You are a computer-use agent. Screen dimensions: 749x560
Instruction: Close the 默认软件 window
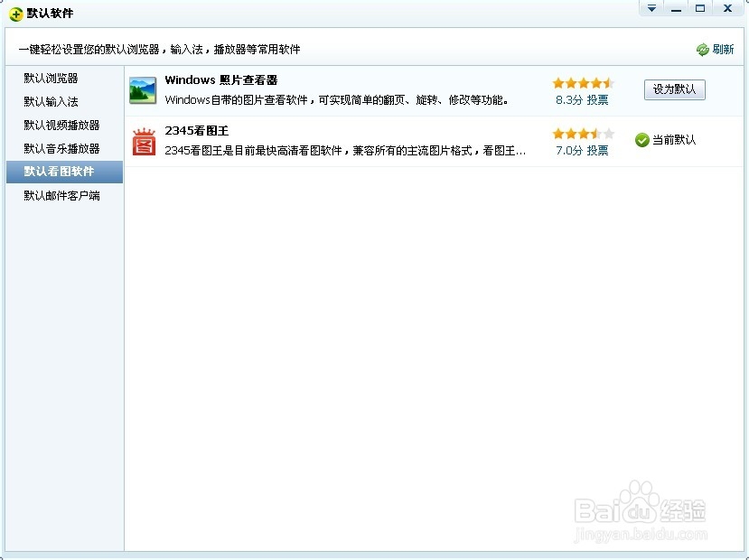coord(727,8)
